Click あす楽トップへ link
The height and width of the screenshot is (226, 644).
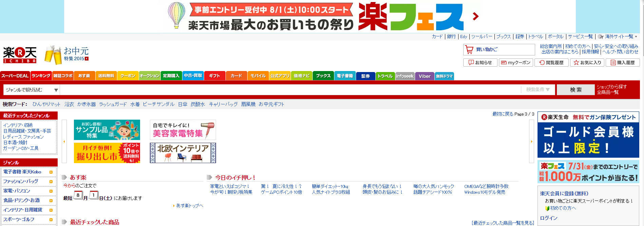pos(190,206)
